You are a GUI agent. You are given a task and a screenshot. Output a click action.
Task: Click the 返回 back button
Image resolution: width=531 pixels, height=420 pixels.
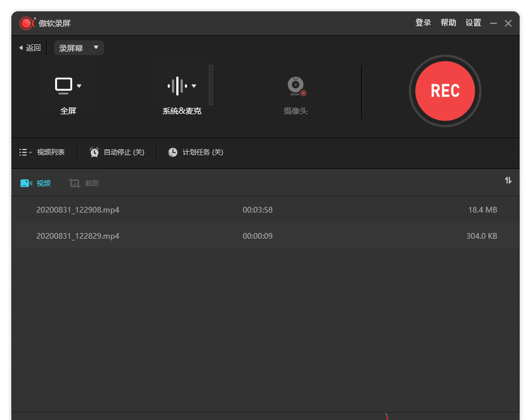(x=30, y=48)
